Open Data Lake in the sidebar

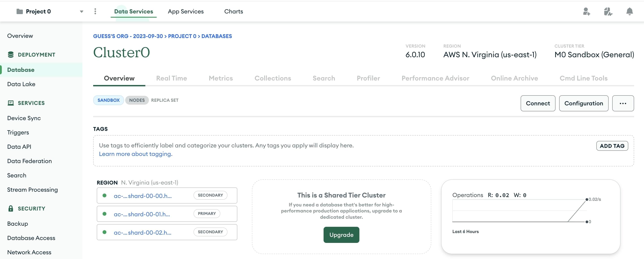pyautogui.click(x=21, y=84)
